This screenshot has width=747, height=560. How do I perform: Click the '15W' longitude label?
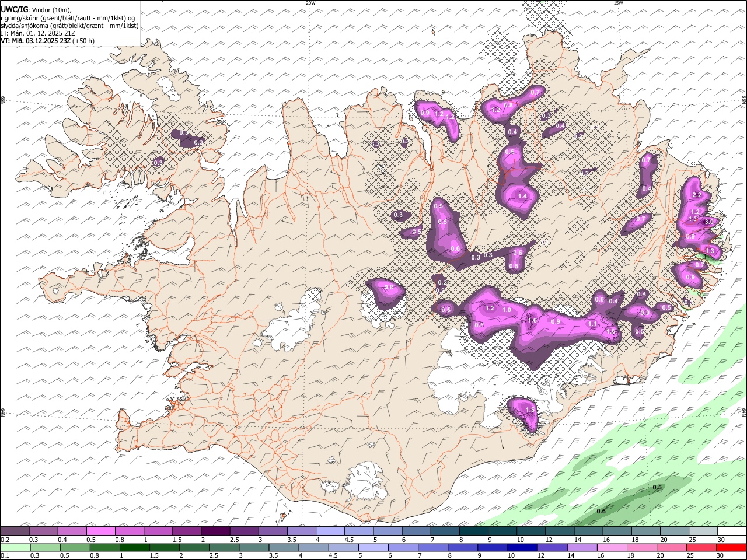coord(618,3)
